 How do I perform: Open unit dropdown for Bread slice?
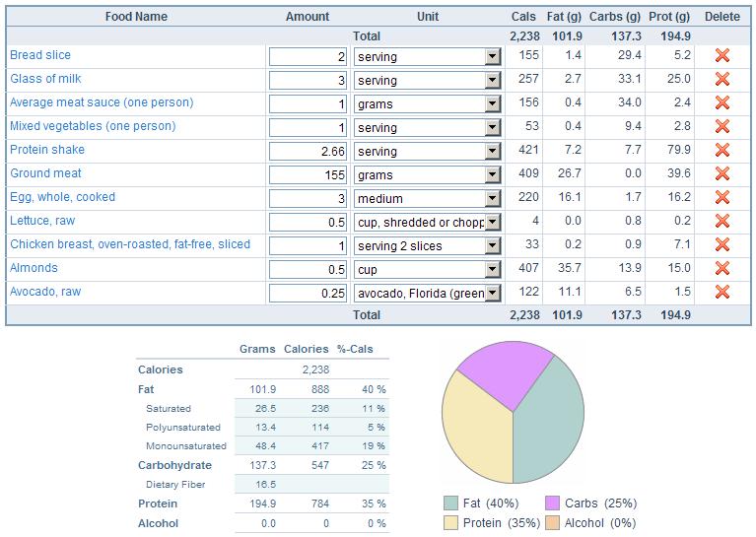(x=493, y=57)
